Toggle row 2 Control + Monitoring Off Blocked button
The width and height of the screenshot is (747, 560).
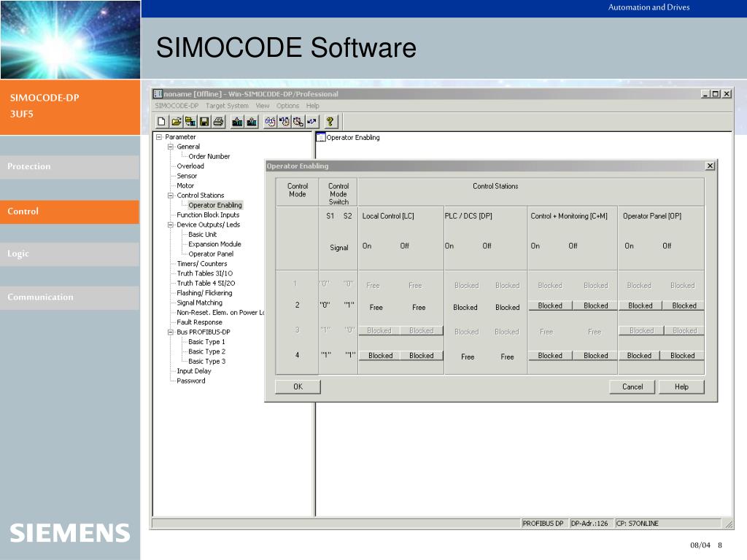pos(595,306)
